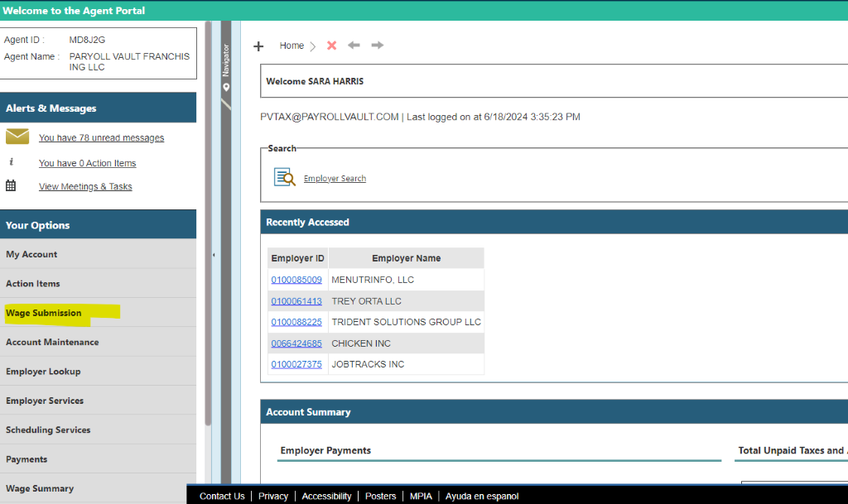Open Employer Lookup option
Screen dimensions: 848x504
(98, 371)
